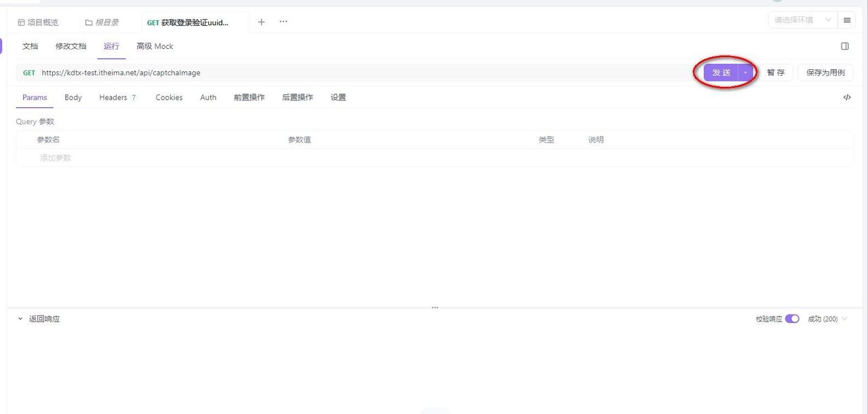Click the folder icon on the 根目录 tab

coord(88,22)
